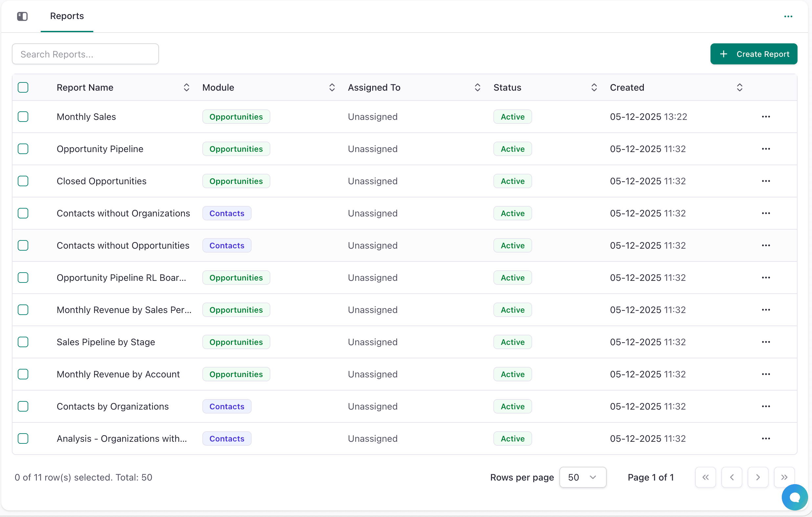
Task: Check the Contacts without Organizations checkbox
Action: pos(23,213)
